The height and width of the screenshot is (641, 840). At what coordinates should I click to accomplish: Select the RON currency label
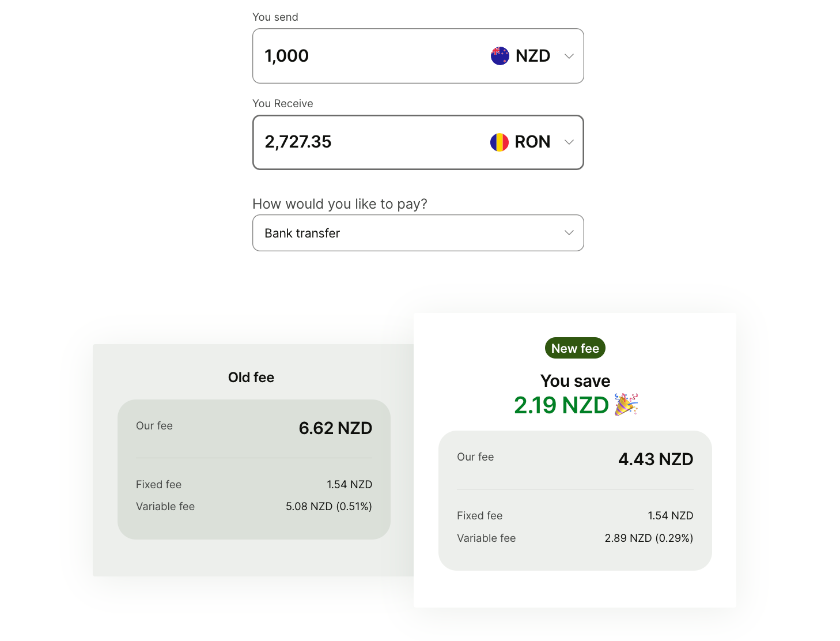tap(532, 142)
